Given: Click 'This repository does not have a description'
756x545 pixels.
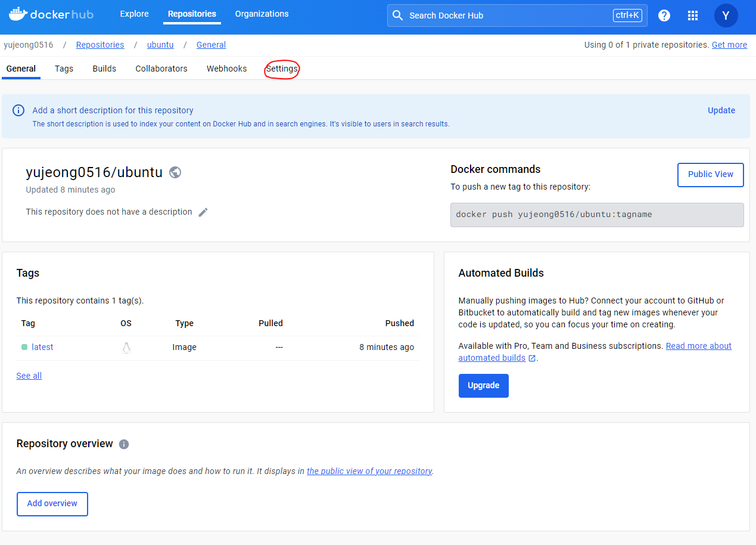Looking at the screenshot, I should point(109,212).
